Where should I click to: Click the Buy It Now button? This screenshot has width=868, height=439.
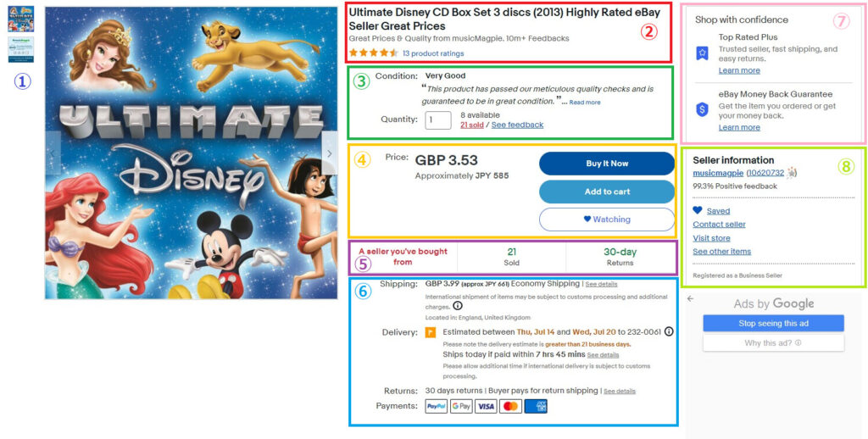[x=607, y=164]
